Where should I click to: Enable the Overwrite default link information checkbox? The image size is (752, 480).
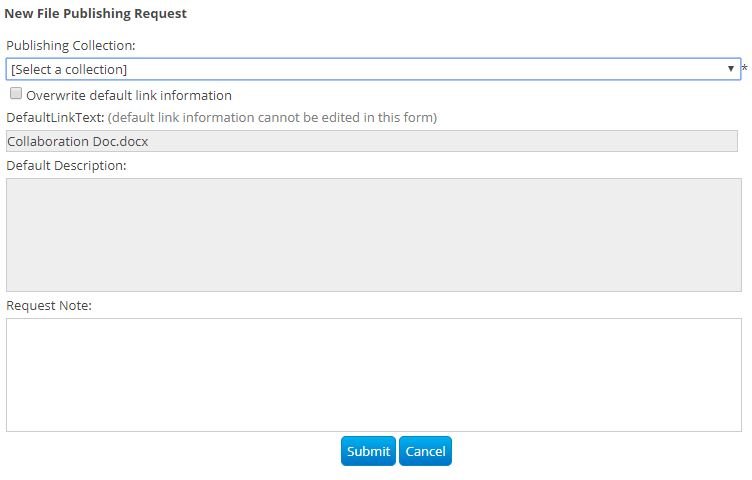(x=16, y=94)
